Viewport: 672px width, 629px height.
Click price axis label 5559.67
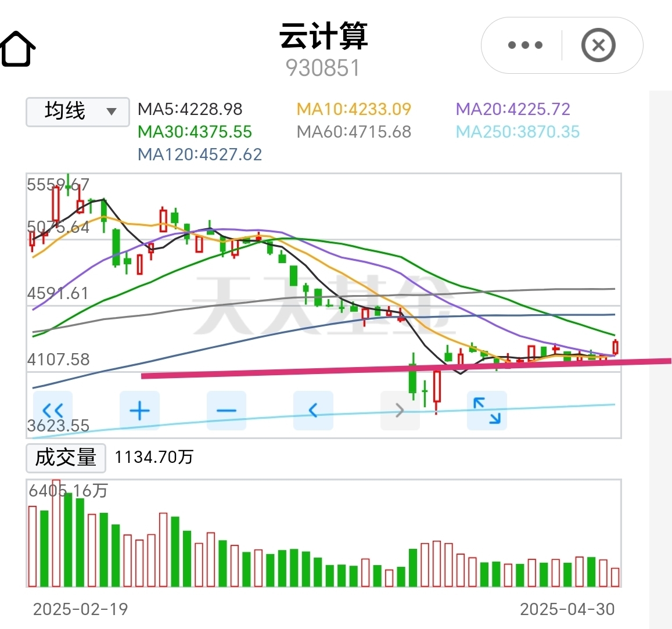coord(58,185)
